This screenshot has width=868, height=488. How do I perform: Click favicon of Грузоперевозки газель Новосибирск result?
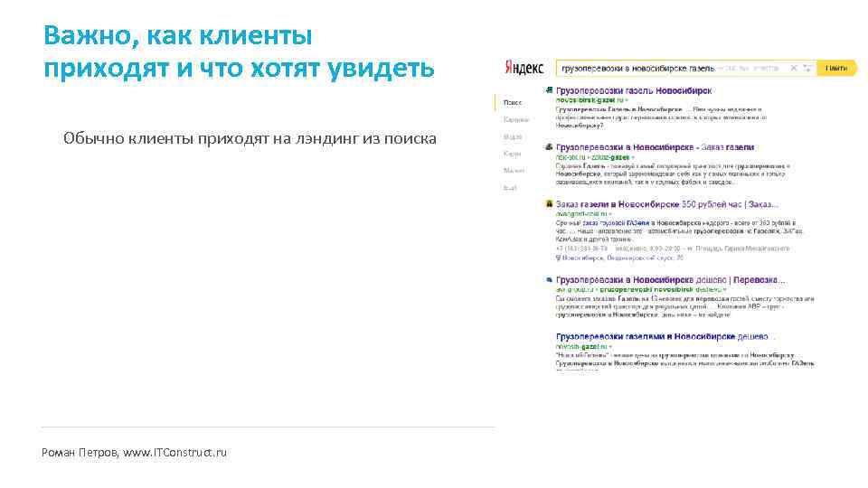(x=549, y=90)
